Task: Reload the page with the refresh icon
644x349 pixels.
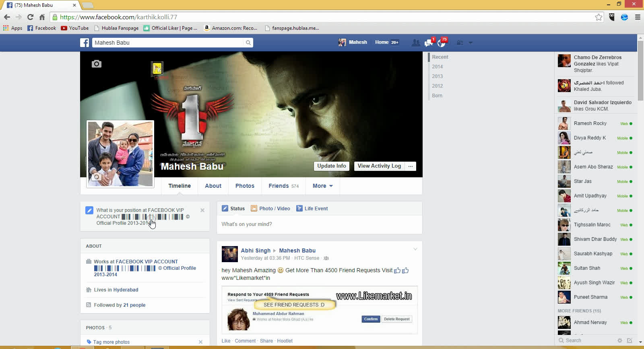Action: pyautogui.click(x=30, y=17)
